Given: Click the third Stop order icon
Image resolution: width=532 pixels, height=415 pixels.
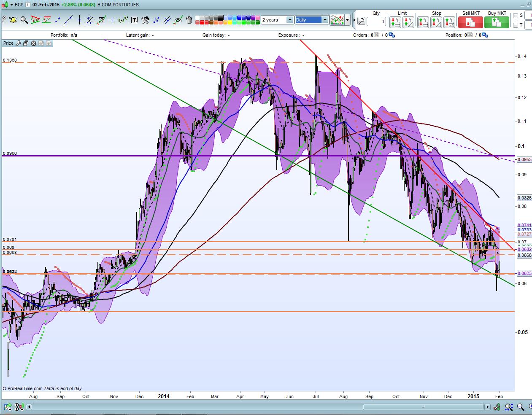Looking at the screenshot, I should [449, 22].
